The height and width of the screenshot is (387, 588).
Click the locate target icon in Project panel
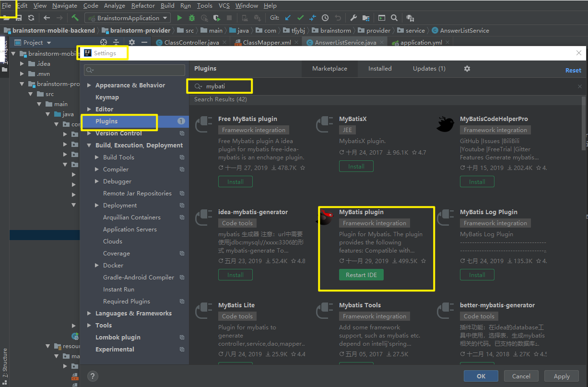[104, 42]
